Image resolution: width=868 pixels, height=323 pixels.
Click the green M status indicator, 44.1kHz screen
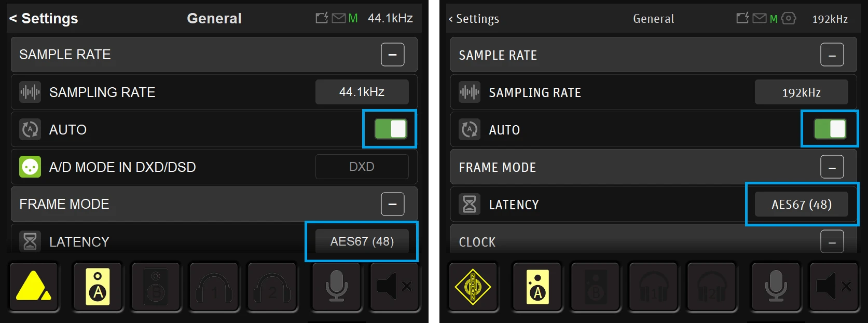point(353,19)
